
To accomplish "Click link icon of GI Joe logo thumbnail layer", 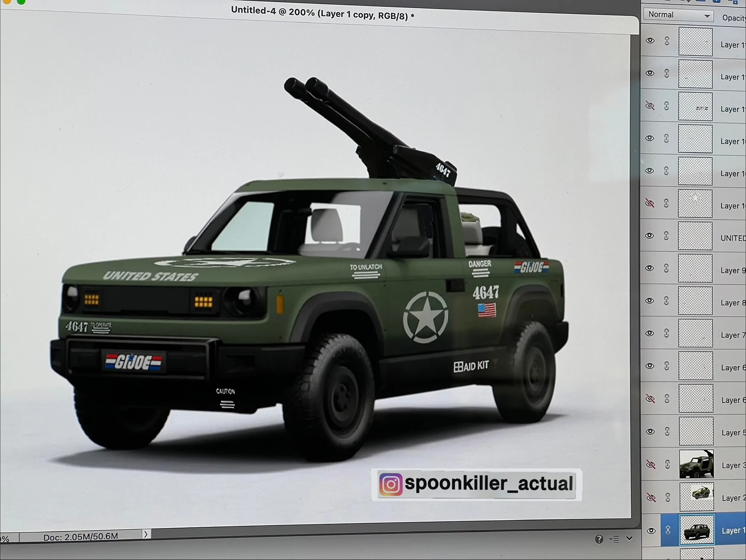I will point(666,106).
